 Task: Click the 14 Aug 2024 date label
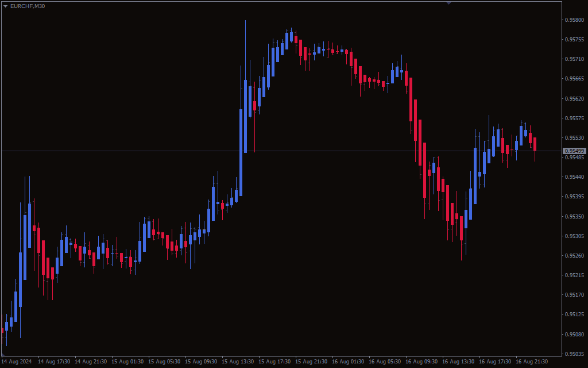[x=17, y=362]
